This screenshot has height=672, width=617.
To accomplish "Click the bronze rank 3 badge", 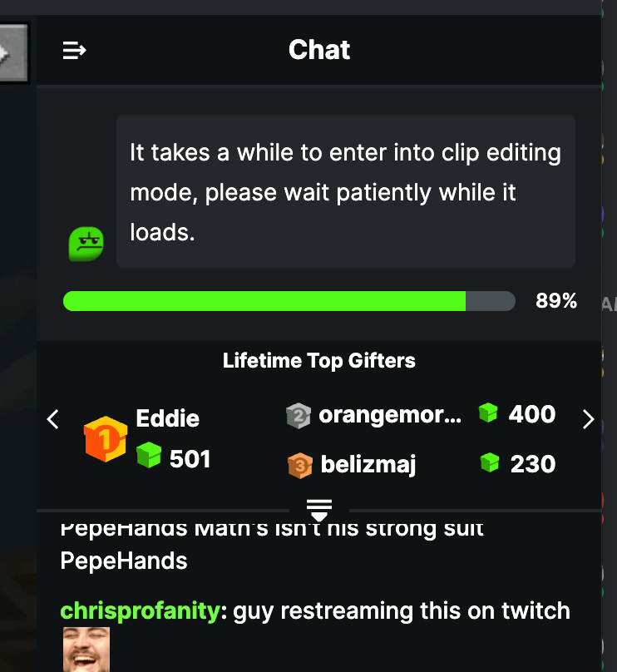I will (299, 465).
